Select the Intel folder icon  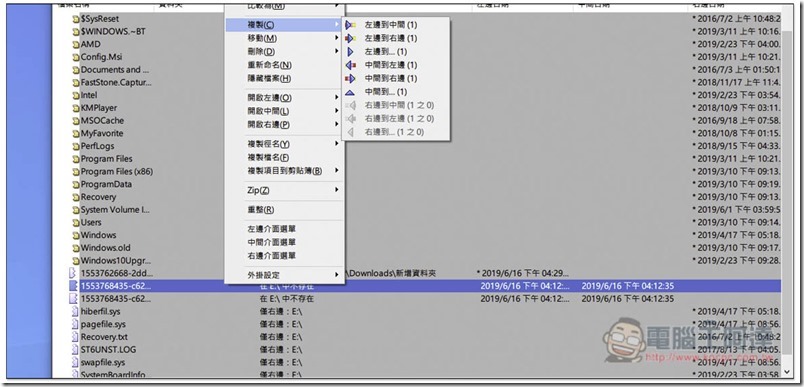click(x=76, y=95)
